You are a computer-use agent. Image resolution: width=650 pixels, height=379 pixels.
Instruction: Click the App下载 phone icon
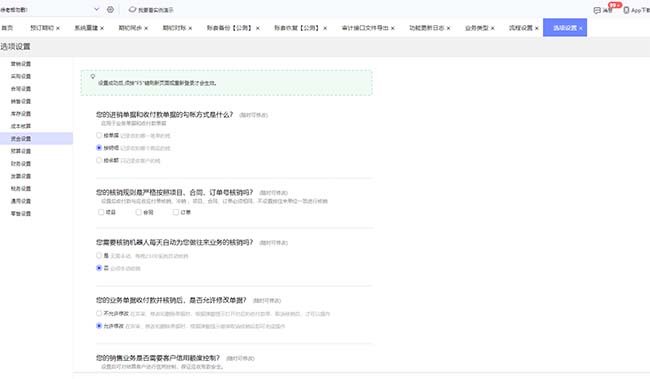pyautogui.click(x=626, y=10)
